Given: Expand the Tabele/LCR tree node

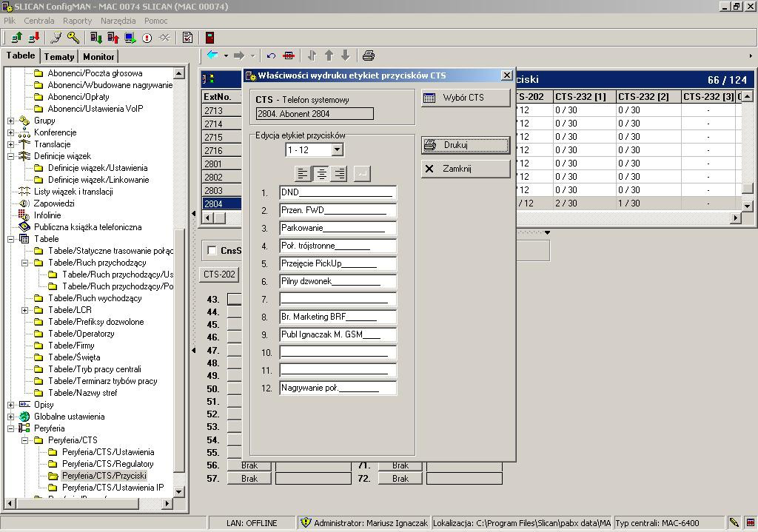Looking at the screenshot, I should click(24, 310).
